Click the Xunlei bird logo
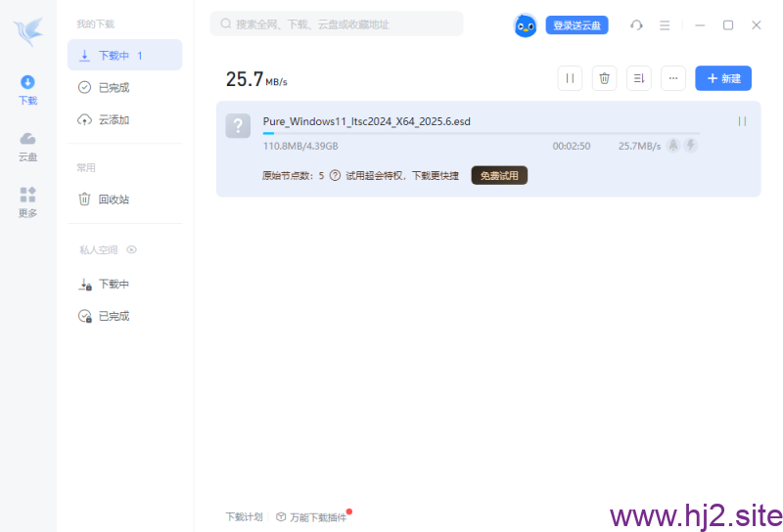783x532 pixels. click(x=28, y=31)
